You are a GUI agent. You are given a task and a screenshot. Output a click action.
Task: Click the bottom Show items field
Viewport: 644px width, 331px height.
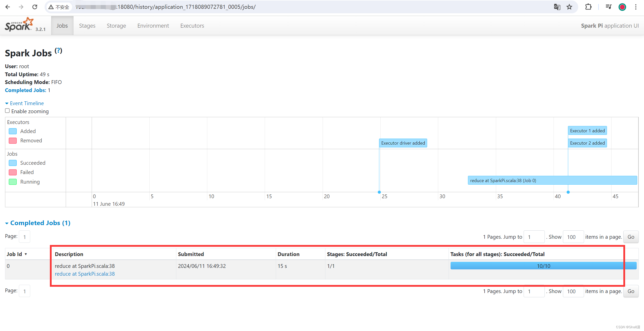[573, 291]
